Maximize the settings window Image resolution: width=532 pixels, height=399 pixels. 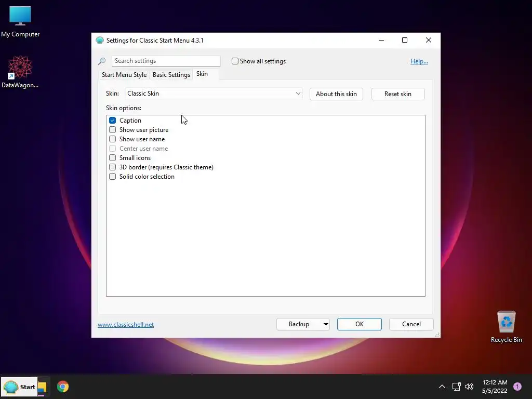pyautogui.click(x=405, y=40)
